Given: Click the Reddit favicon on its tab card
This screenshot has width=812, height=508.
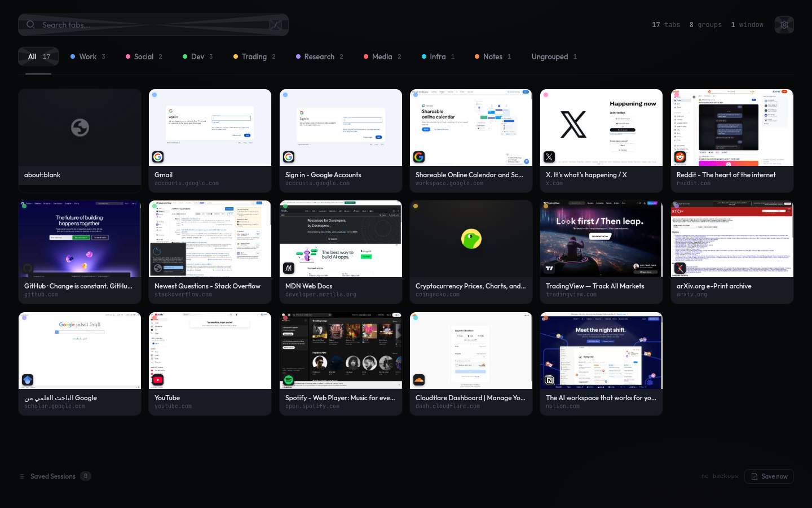Looking at the screenshot, I should [680, 157].
